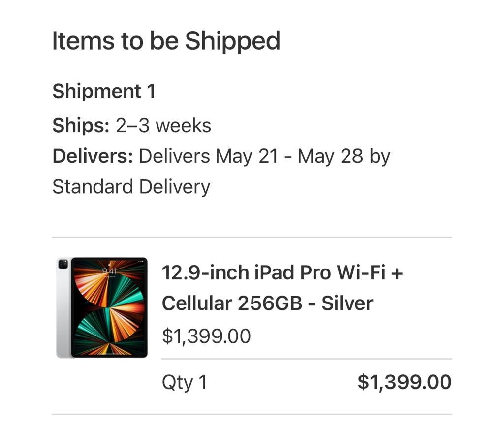Click the 9:41 time on the iPad screen
Viewport: 504px width, 437px height.
point(109,271)
